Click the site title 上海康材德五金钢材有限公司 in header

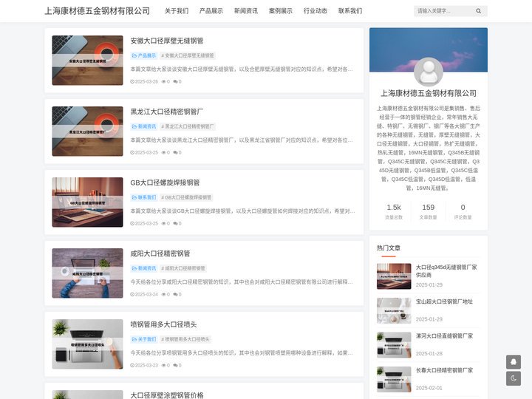click(98, 11)
